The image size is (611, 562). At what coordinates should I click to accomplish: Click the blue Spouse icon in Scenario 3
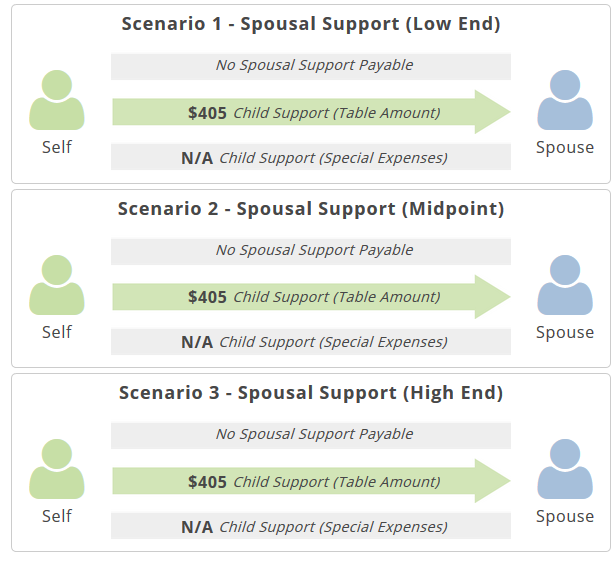[564, 469]
